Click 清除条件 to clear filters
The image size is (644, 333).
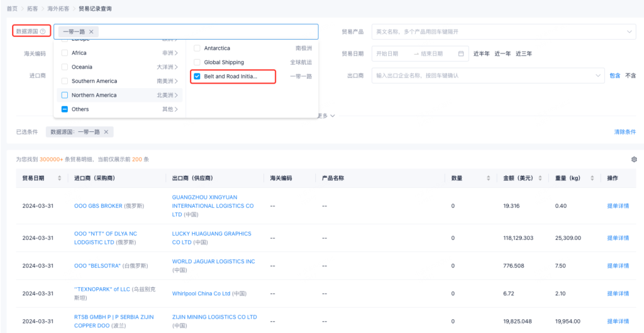click(x=625, y=132)
